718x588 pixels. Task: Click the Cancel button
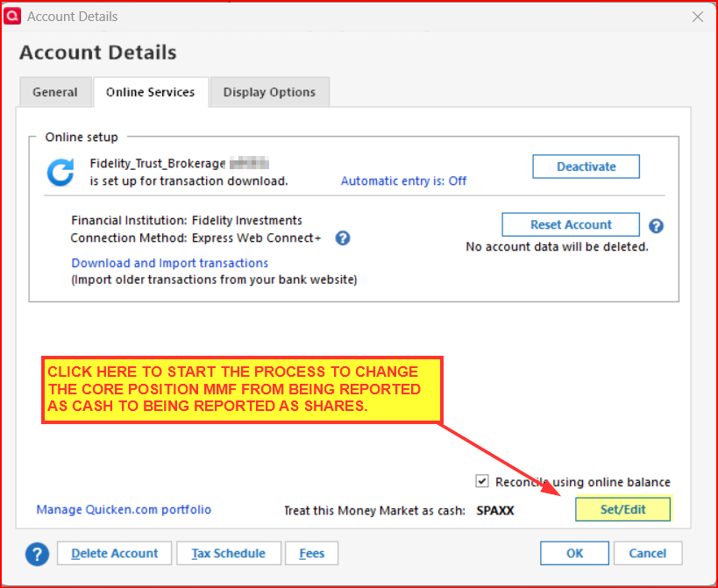tap(648, 553)
